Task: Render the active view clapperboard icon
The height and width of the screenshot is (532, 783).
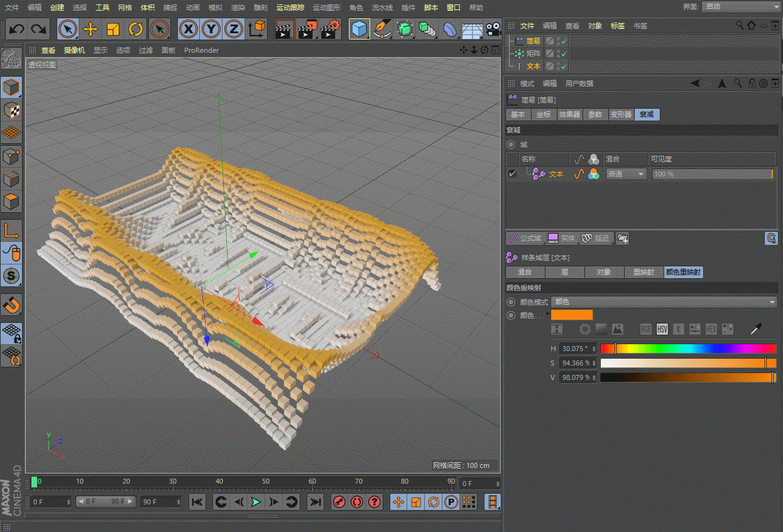Action: coord(285,29)
